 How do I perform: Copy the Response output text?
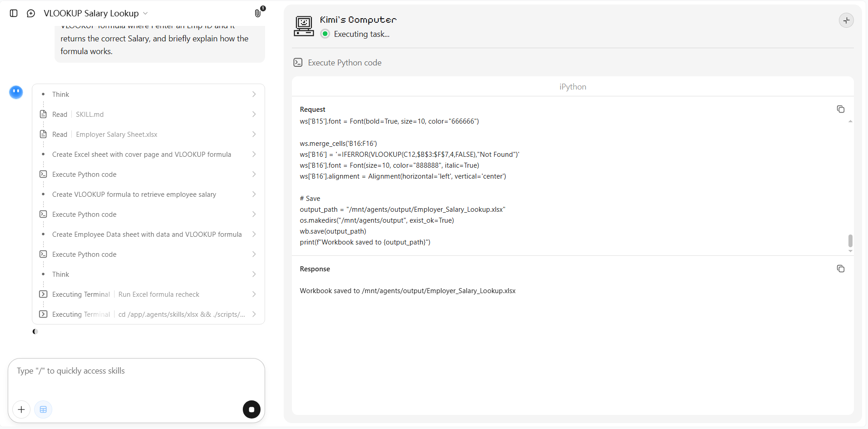(x=840, y=269)
